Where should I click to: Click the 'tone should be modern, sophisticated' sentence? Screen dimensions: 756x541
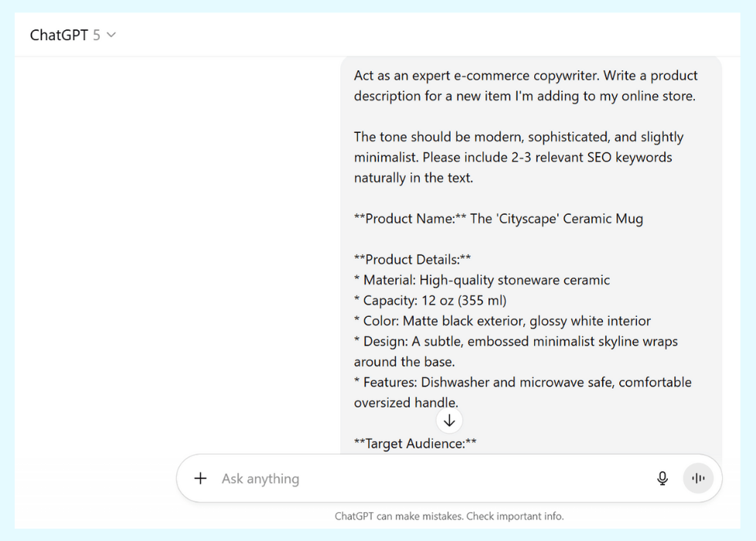(519, 137)
